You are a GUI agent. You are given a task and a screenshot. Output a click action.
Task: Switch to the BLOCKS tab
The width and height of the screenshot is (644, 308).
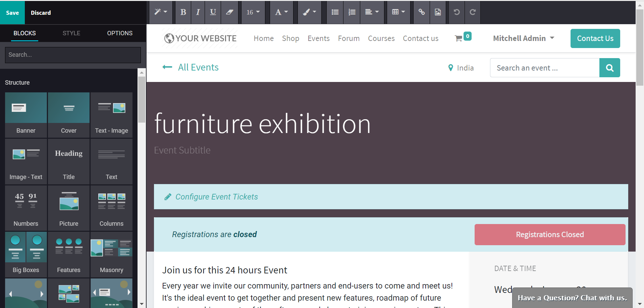point(24,33)
